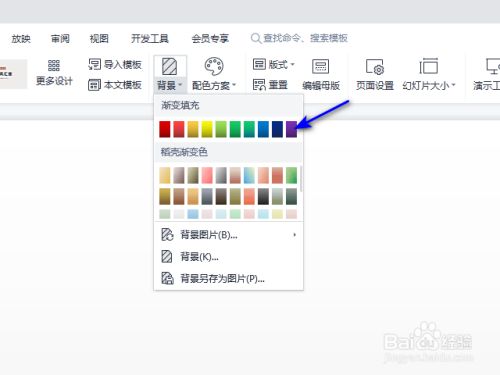Expand the 背景图片(B) submenu arrow
Viewport: 500px width, 375px height.
[x=294, y=235]
